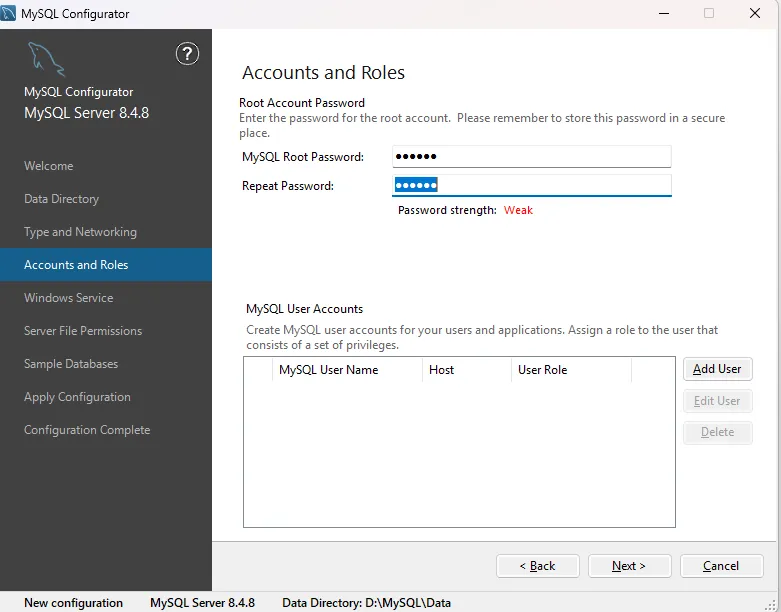Click the User Role column header
Screen dimensions: 781x612
[x=542, y=370]
